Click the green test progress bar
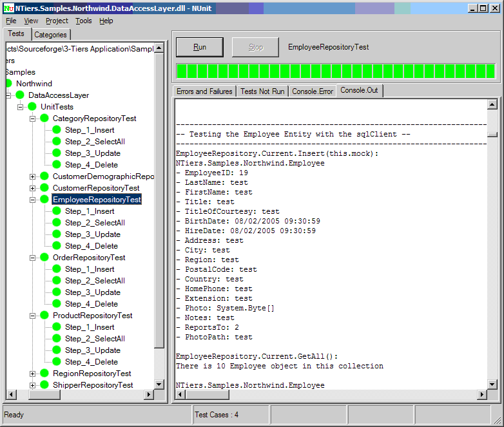 [336, 71]
